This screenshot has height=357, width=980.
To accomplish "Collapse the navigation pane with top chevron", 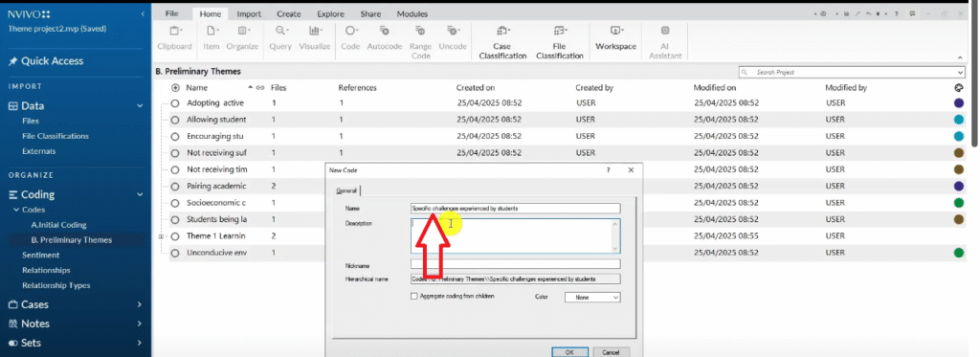I will pos(143,13).
